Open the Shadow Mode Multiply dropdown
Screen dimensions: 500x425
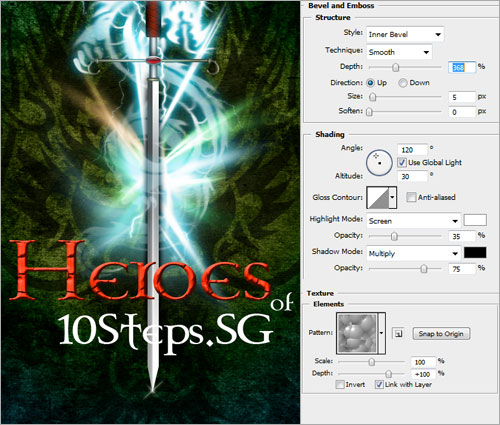413,253
